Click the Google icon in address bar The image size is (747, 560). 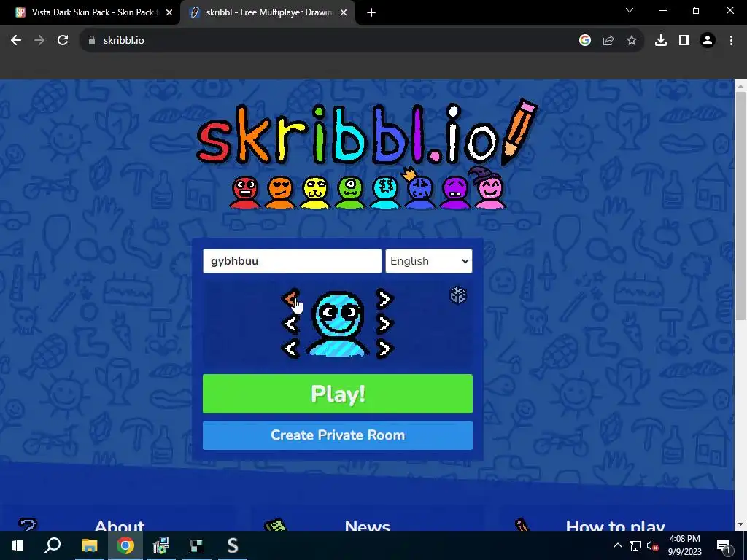pyautogui.click(x=585, y=41)
